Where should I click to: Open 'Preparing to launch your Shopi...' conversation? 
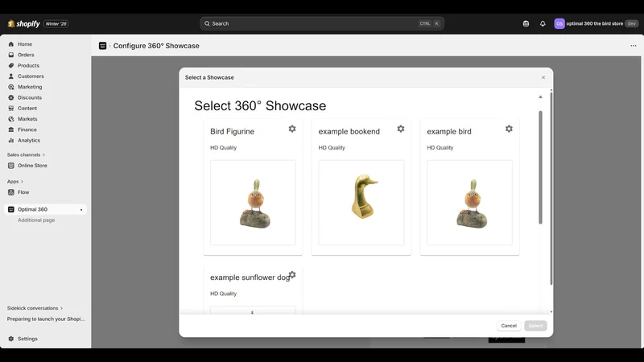coord(46,319)
